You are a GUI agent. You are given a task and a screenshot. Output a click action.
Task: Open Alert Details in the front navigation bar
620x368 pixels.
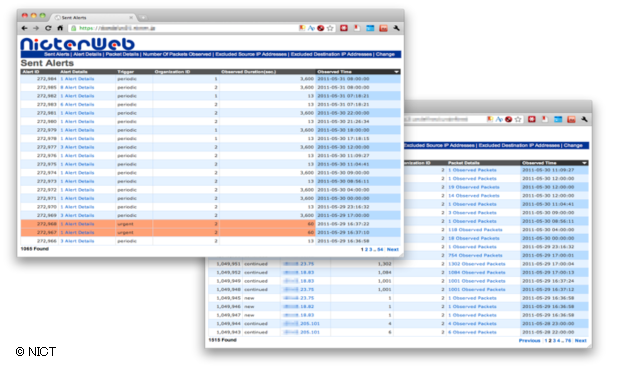point(87,54)
